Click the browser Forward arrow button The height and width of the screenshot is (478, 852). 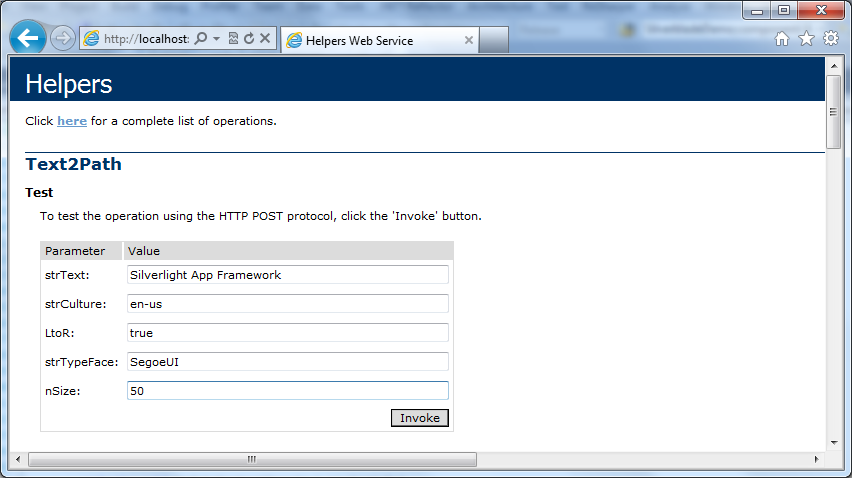(x=62, y=39)
